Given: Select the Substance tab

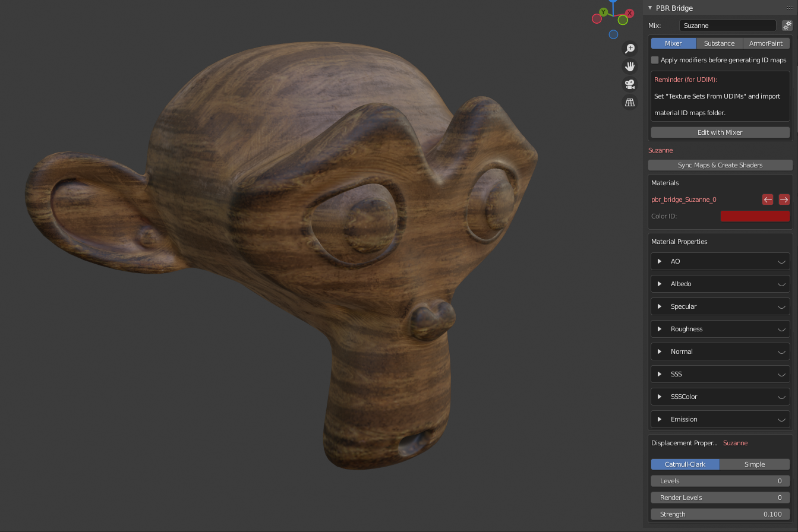Looking at the screenshot, I should coord(720,43).
